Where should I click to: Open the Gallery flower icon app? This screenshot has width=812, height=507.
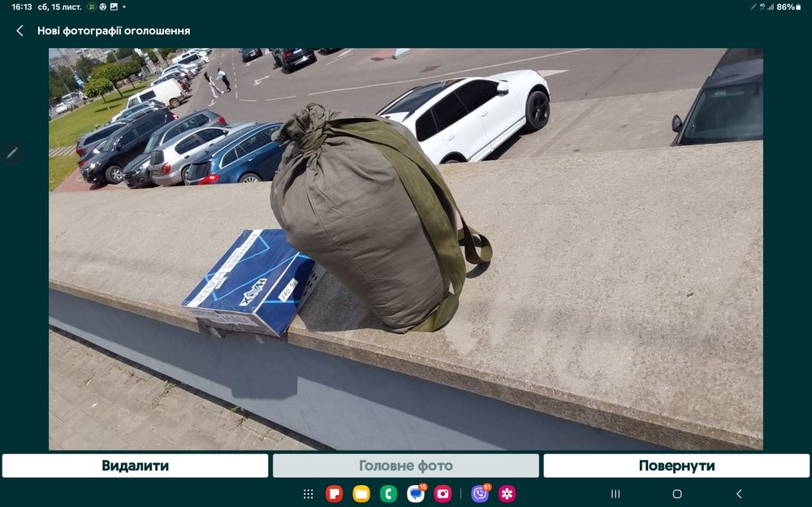tap(507, 493)
